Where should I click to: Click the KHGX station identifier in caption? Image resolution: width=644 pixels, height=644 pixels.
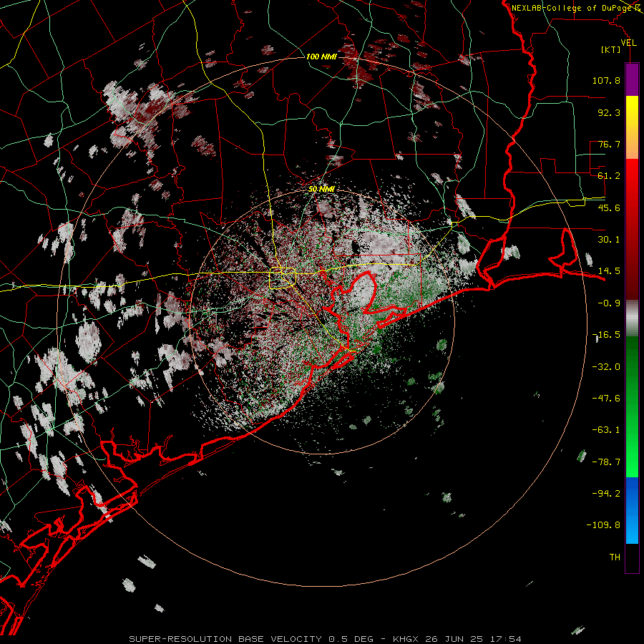click(406, 639)
